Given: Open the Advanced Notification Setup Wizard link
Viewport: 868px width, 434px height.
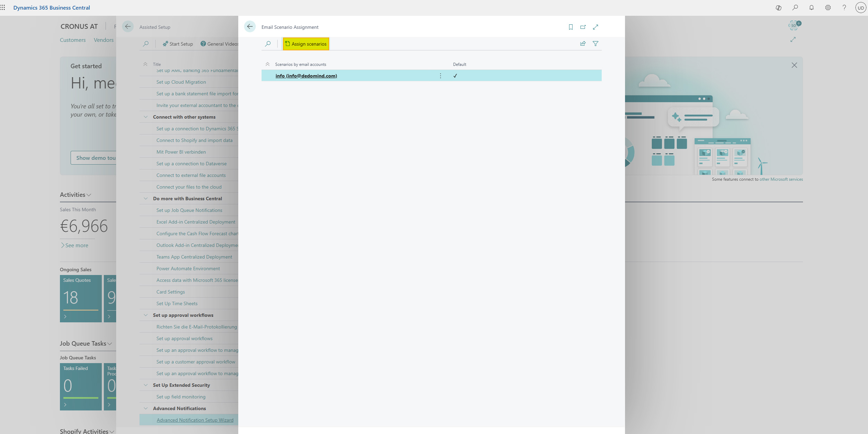Looking at the screenshot, I should 195,420.
